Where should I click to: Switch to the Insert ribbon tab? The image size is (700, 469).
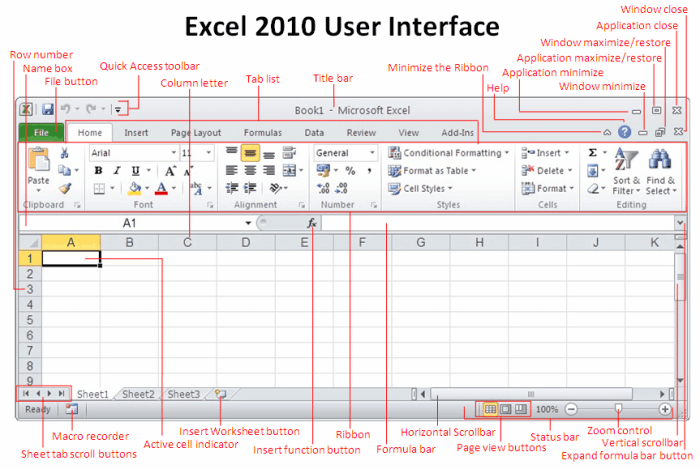pyautogui.click(x=136, y=133)
